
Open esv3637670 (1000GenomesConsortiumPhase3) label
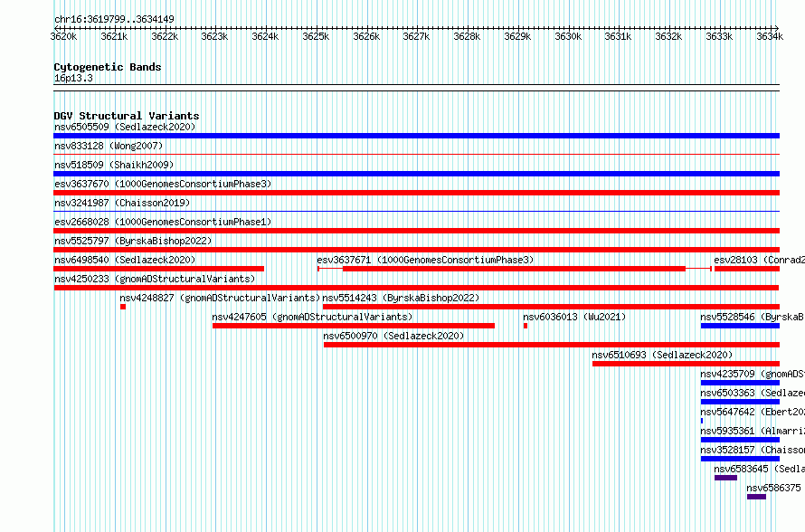[163, 184]
